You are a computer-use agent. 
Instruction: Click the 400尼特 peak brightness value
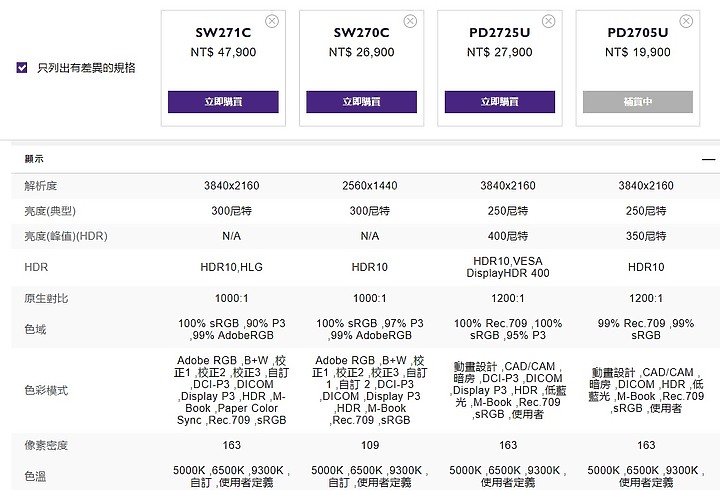[x=508, y=236]
